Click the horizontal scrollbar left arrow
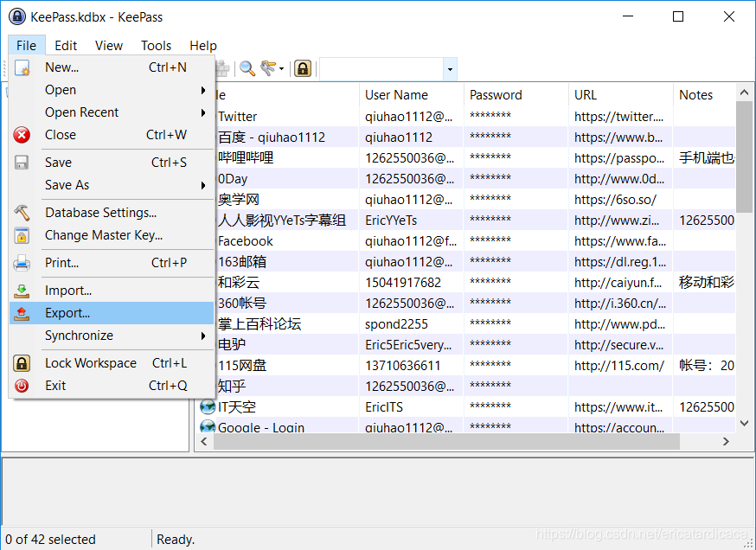 click(204, 442)
